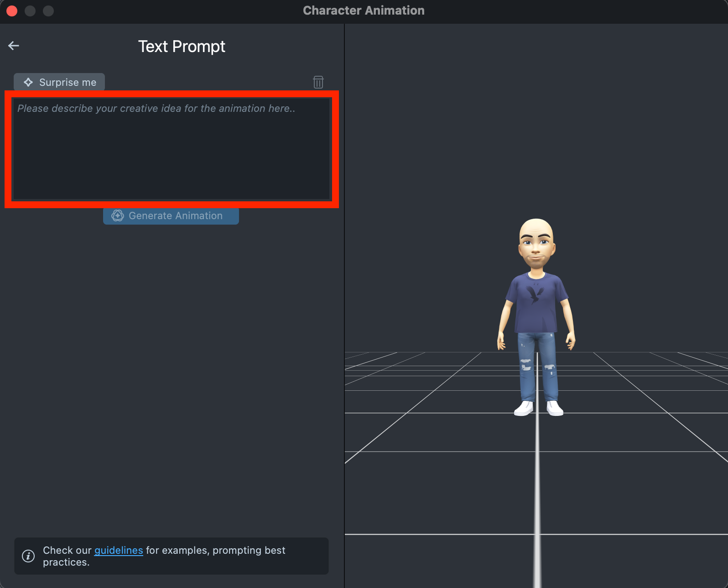Click the avatar's white sneakers
This screenshot has width=728, height=588.
click(525, 408)
